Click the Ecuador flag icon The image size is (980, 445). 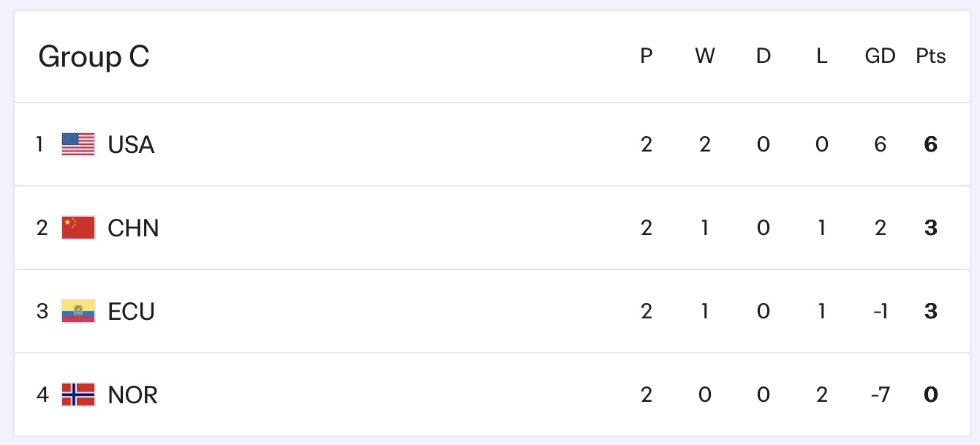pos(78,311)
